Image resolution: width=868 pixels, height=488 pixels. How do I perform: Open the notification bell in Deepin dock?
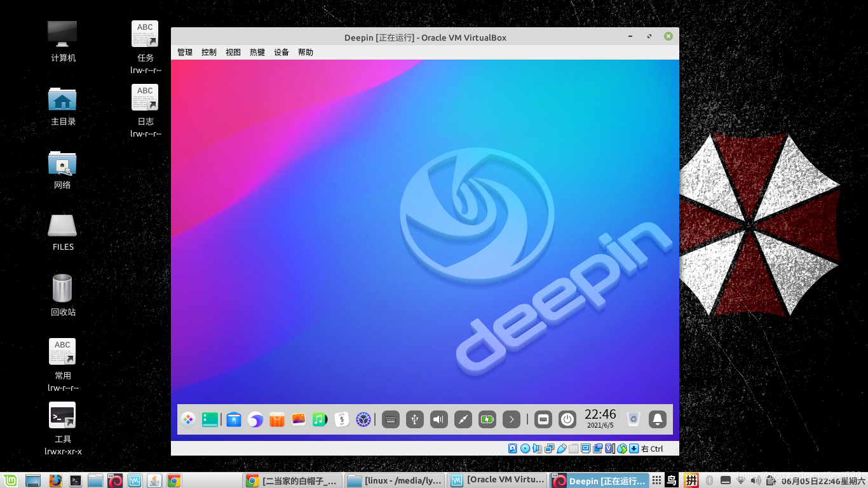click(x=658, y=419)
